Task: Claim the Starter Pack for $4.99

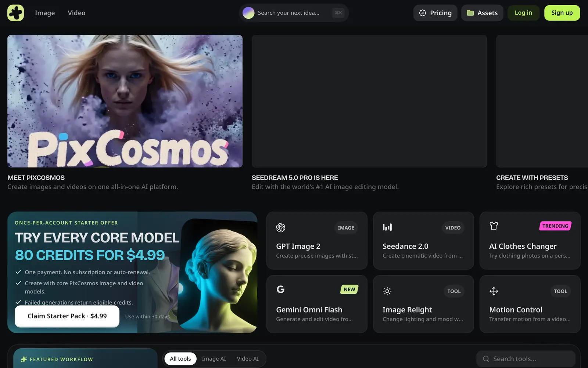Action: 67,316
